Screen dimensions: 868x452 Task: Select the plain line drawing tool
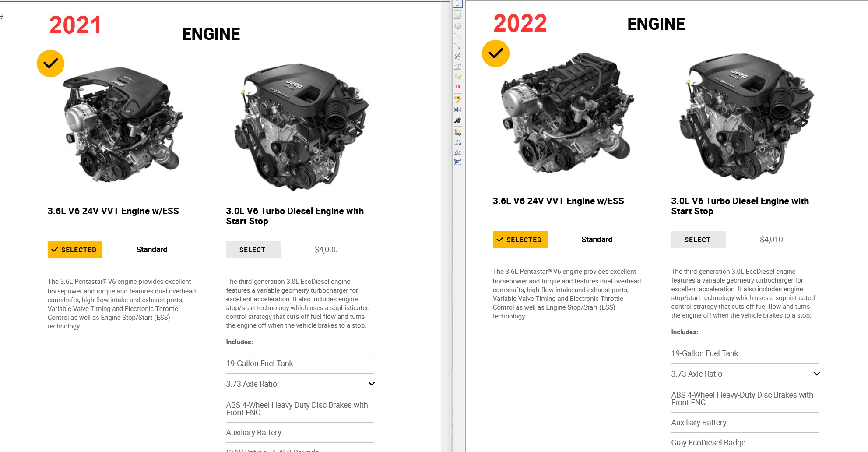[x=458, y=36]
